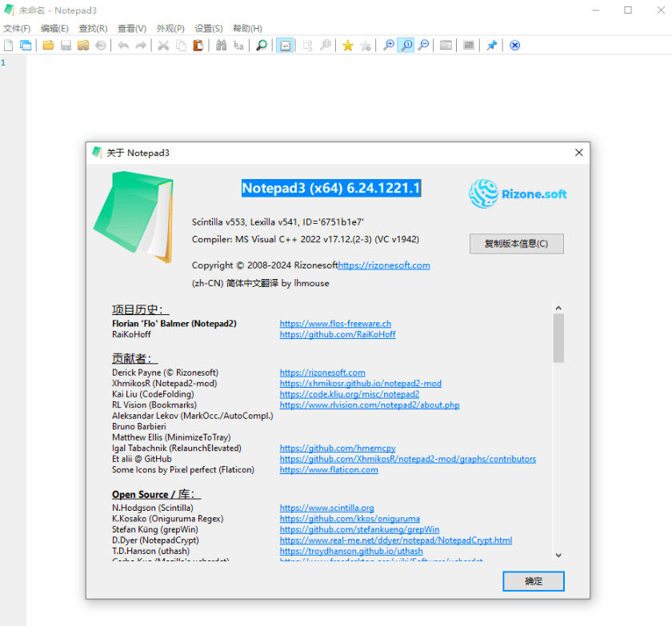Open a file using the yellow folder icon
The height and width of the screenshot is (626, 672).
tap(49, 46)
